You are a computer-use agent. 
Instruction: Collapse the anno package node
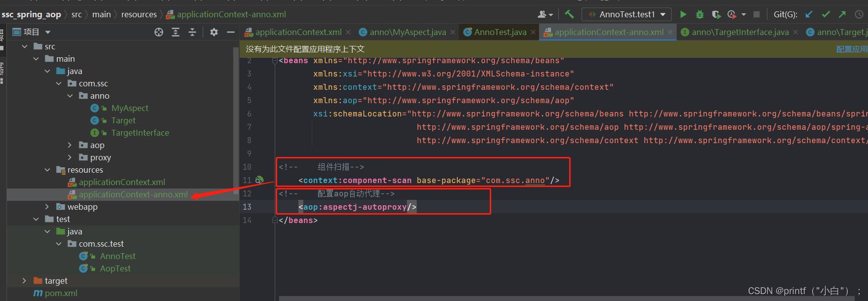(70, 96)
